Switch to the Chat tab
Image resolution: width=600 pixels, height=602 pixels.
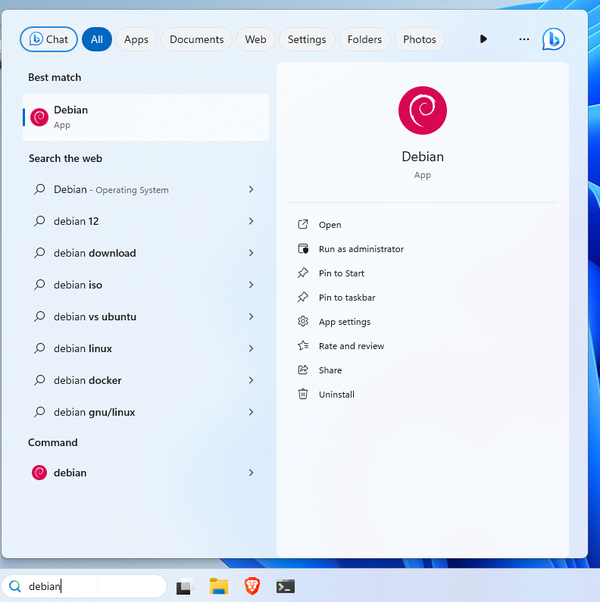49,39
